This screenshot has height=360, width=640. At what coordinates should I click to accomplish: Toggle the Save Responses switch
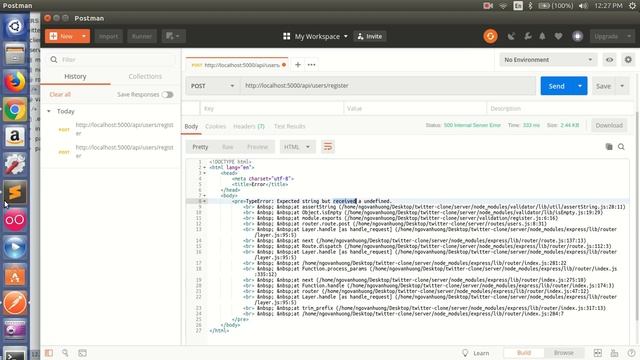pyautogui.click(x=167, y=95)
